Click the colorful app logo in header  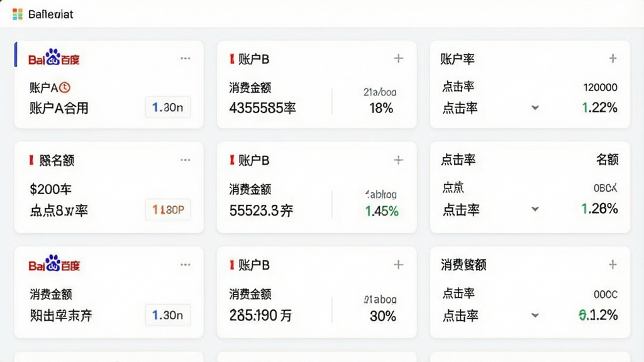pos(17,14)
